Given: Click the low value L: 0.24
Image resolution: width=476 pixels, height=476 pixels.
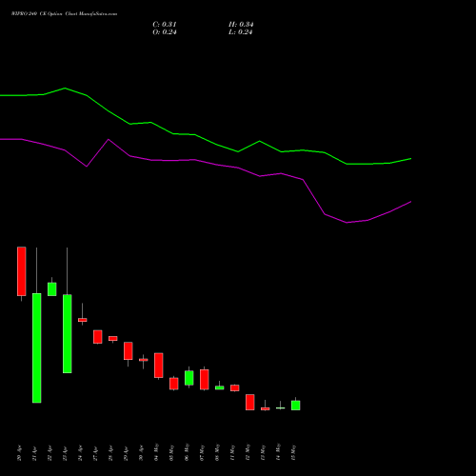Looking at the screenshot, I should click(241, 32).
